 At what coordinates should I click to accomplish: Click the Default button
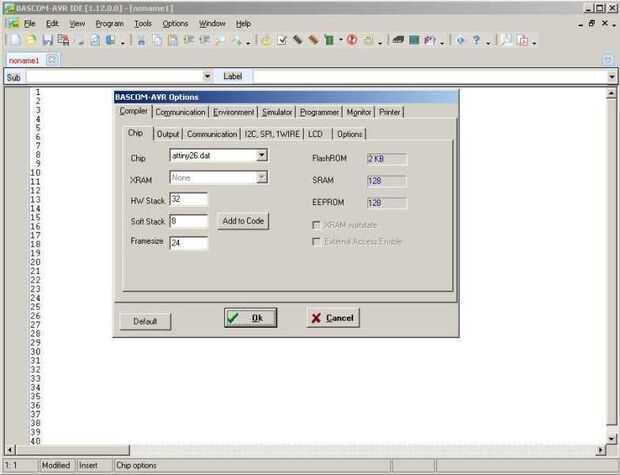[x=145, y=322]
